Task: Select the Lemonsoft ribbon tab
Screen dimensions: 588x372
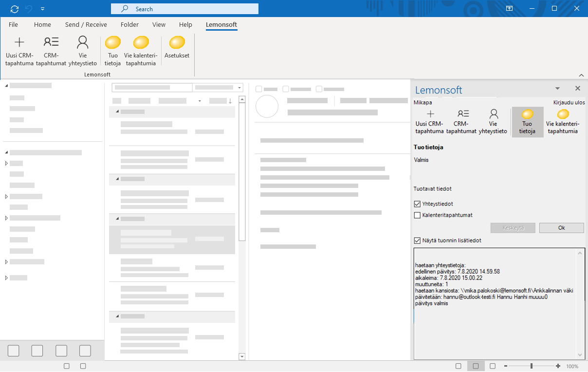Action: pos(221,24)
